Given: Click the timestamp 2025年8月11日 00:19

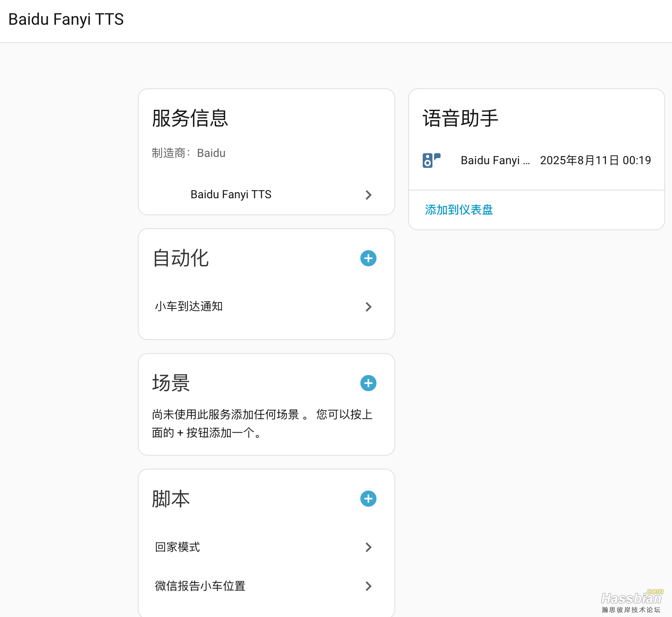Looking at the screenshot, I should [595, 160].
